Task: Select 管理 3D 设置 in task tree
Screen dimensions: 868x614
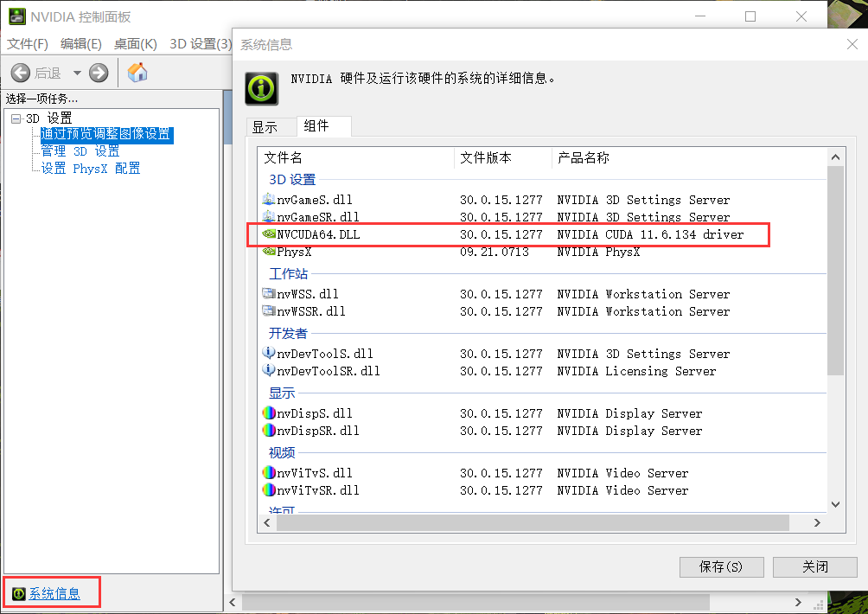Action: [80, 151]
